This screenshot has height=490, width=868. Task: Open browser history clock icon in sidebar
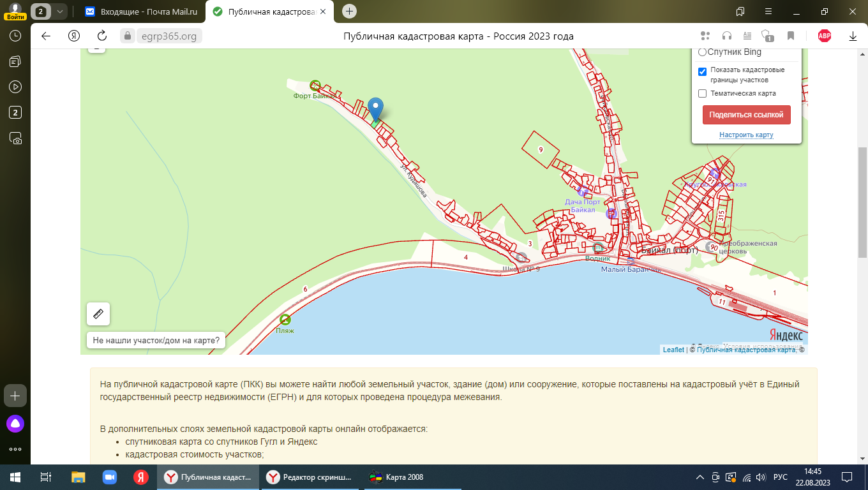point(15,36)
